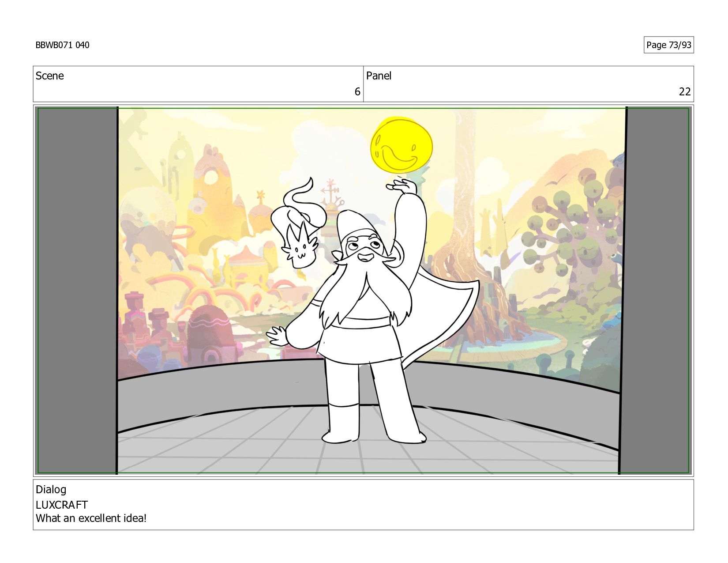Click the yellow smiling orb in the artwork
This screenshot has width=728, height=563.
401,145
